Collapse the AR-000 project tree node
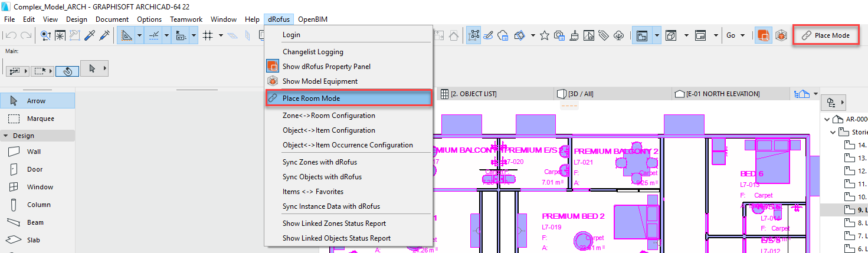 (827, 119)
